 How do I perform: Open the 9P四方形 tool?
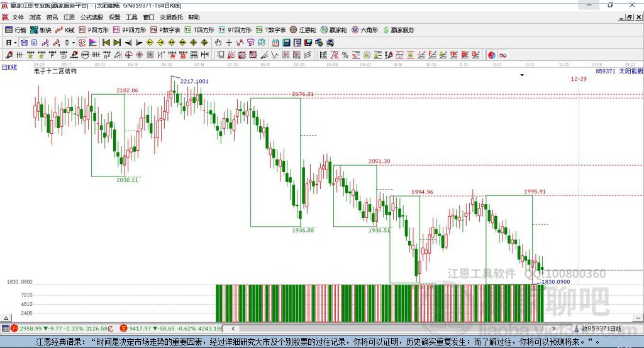coord(130,30)
